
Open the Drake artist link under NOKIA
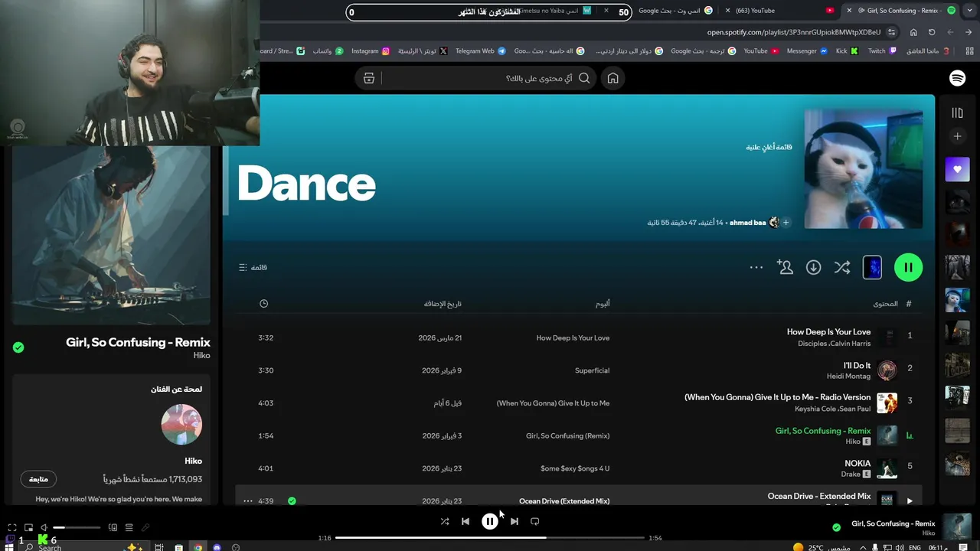click(x=851, y=474)
